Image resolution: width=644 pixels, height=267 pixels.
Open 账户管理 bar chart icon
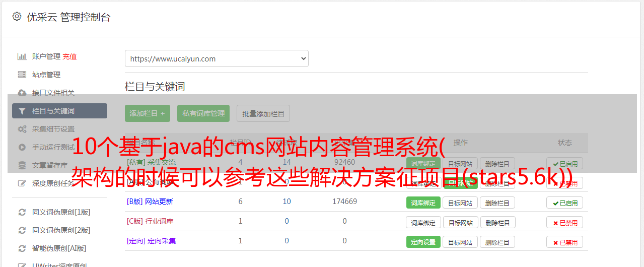click(22, 56)
